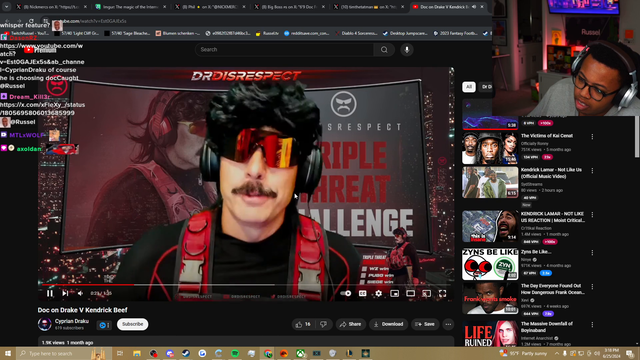The width and height of the screenshot is (640, 360).
Task: Seek along the red video progress bar
Action: 245,284
